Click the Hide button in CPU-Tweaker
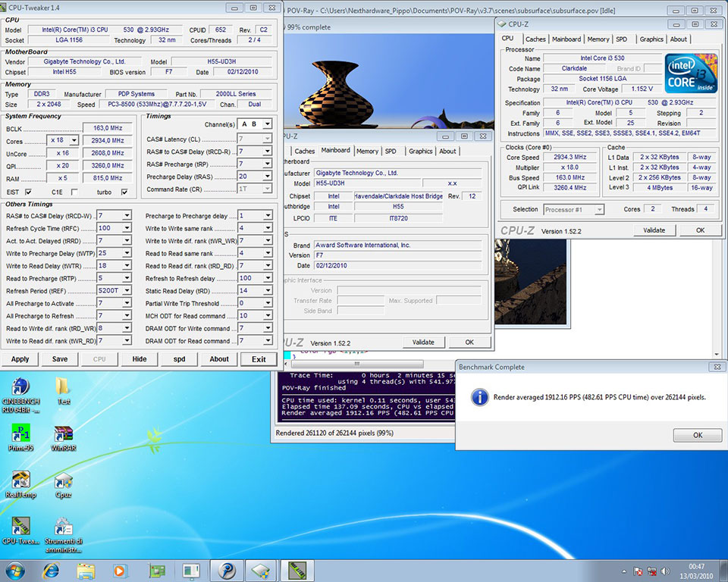Screen dimensions: 728x582 [x=140, y=359]
